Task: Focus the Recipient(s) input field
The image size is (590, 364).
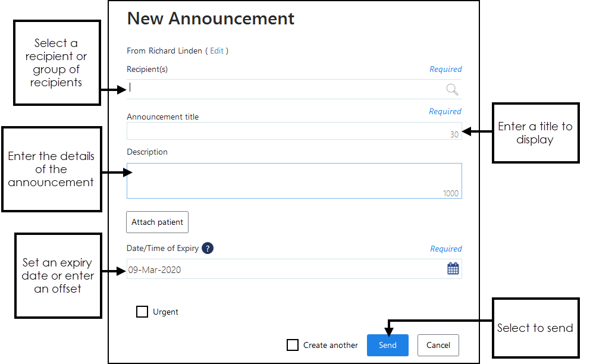Action: (x=285, y=89)
